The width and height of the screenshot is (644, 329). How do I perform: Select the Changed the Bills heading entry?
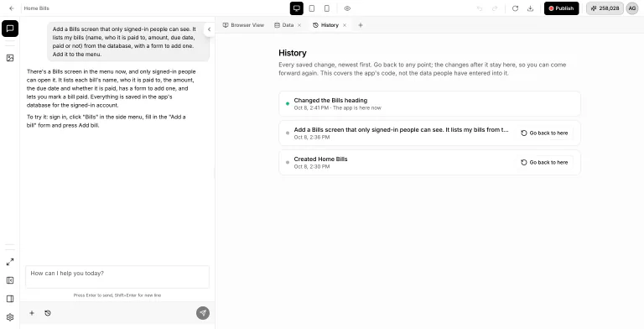[429, 103]
